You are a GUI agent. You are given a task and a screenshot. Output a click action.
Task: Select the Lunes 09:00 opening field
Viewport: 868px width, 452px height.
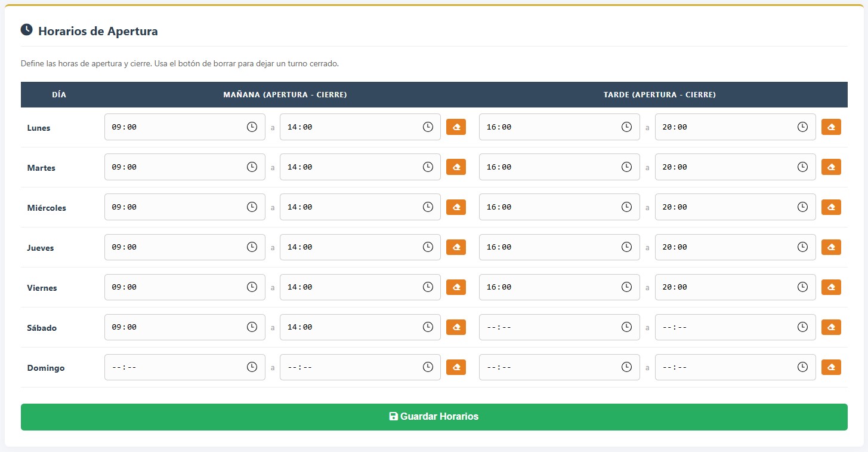coord(179,127)
